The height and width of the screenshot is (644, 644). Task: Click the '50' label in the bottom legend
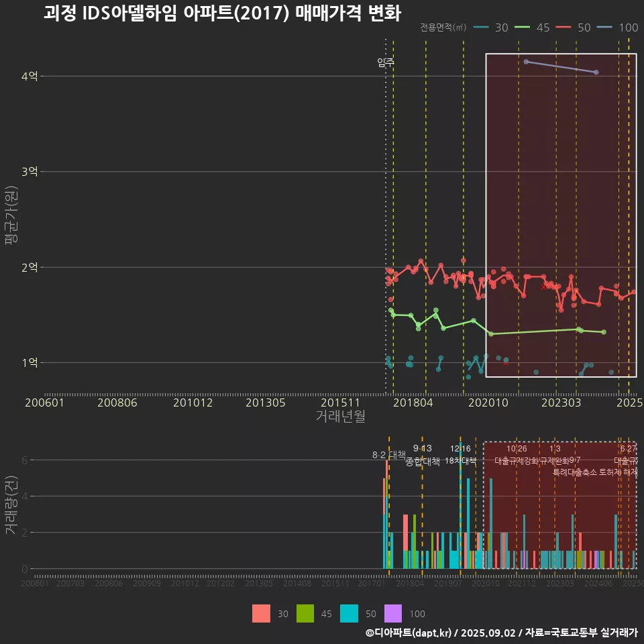pos(371,614)
